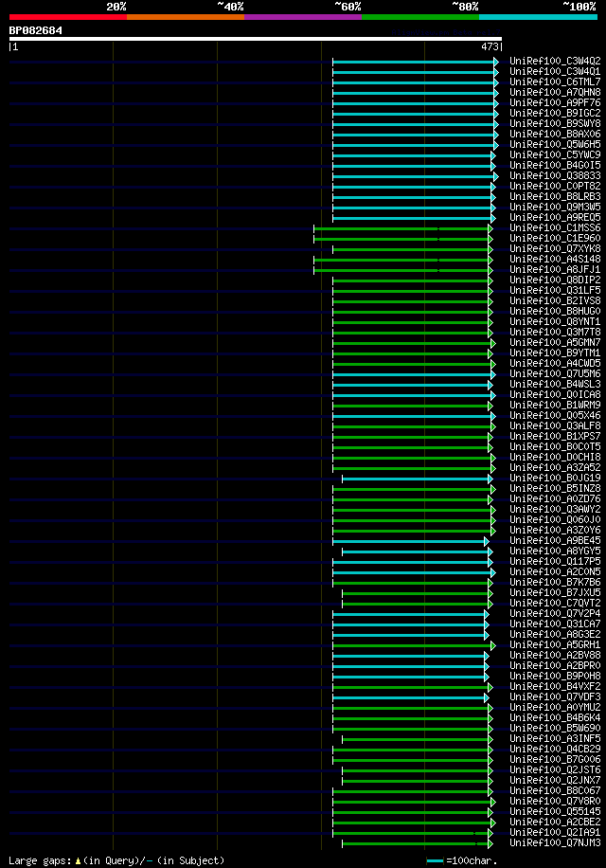Select the UniRef100_A4S148 label
This screenshot has width=606, height=868.
coord(555,259)
